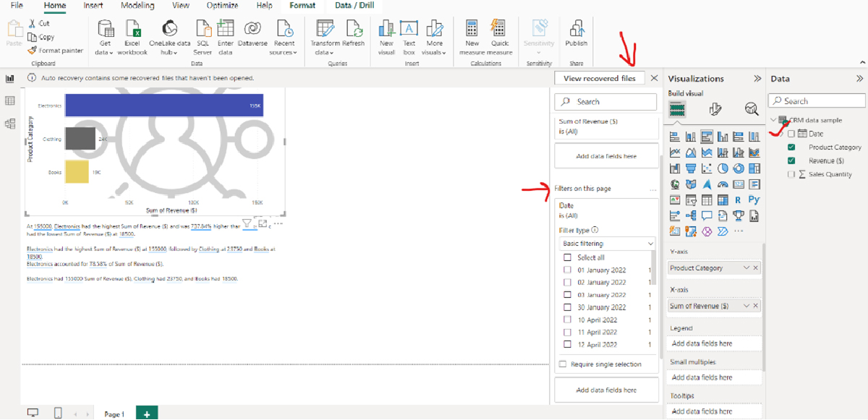The width and height of the screenshot is (868, 420).
Task: Select the Build visual fields icon
Action: click(x=677, y=109)
